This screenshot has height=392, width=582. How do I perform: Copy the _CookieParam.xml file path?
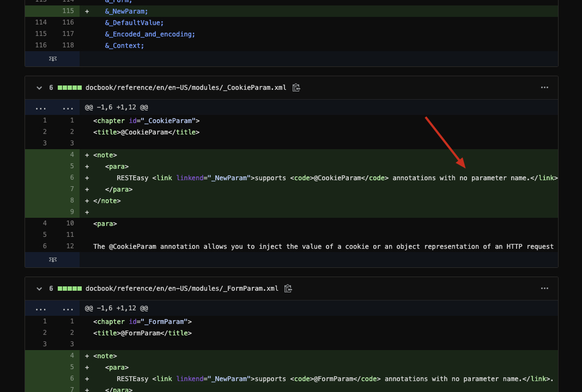(296, 88)
